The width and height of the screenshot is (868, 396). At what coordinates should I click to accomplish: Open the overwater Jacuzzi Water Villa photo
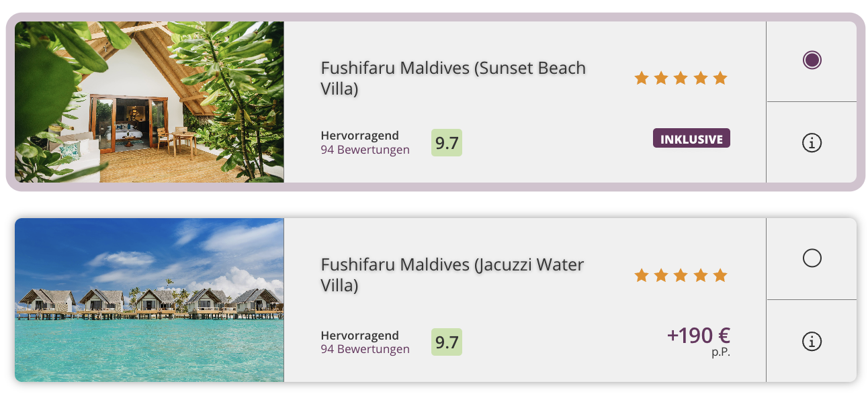pyautogui.click(x=149, y=300)
